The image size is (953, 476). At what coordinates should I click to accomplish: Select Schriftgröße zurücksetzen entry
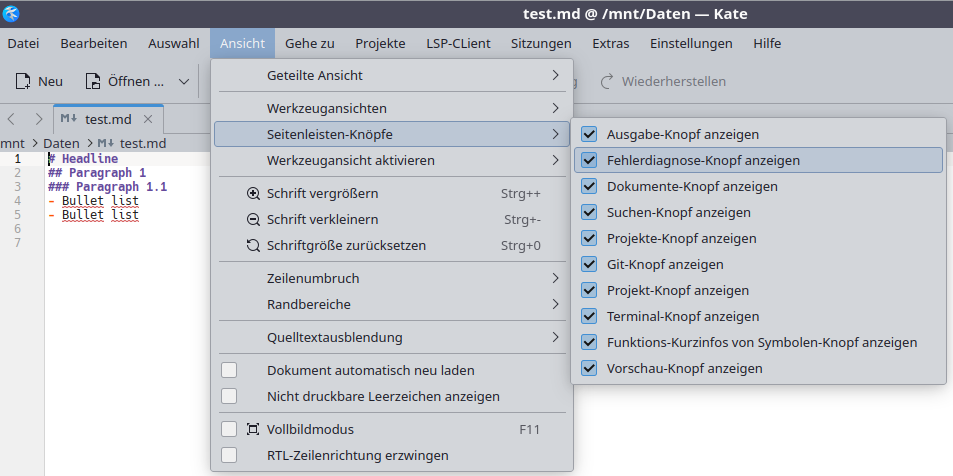tap(392, 246)
